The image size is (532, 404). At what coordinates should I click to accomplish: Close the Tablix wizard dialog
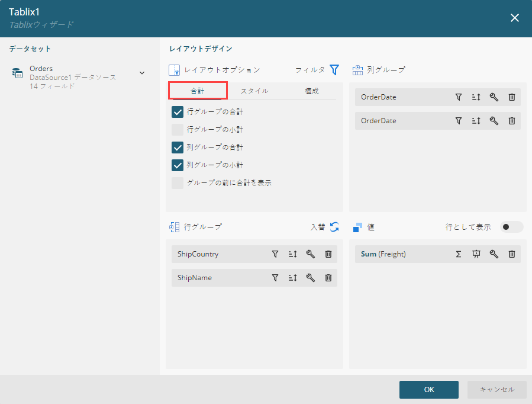pos(515,18)
